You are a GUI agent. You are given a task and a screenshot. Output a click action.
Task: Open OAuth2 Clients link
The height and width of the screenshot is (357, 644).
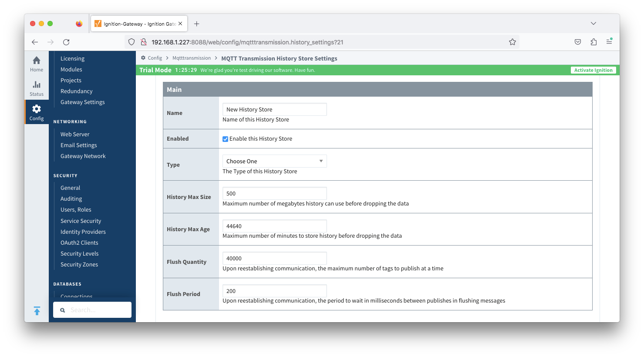point(79,242)
